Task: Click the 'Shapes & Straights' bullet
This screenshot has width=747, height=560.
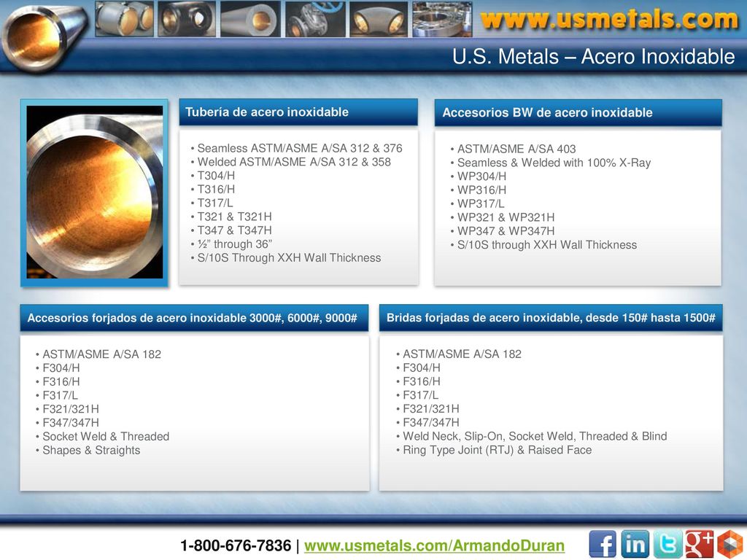Action: tap(91, 451)
